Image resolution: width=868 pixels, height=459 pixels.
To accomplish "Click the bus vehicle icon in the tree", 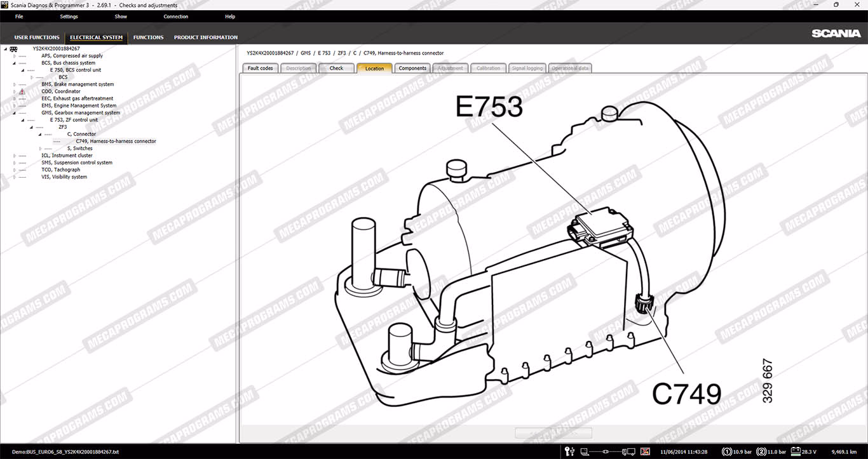I will tap(13, 49).
